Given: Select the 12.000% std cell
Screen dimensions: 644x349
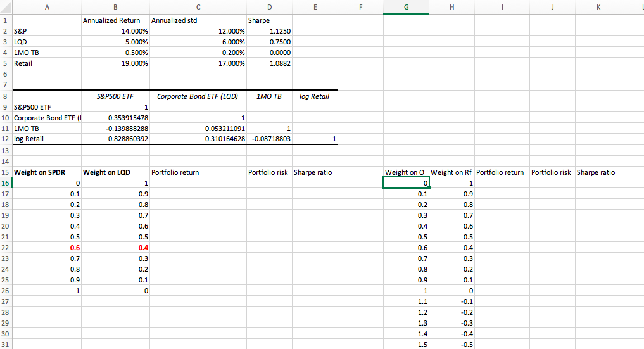Looking at the screenshot, I should tap(198, 31).
